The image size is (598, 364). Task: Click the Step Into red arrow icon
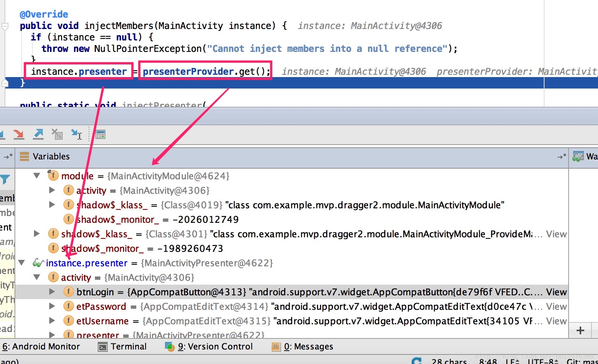18,134
